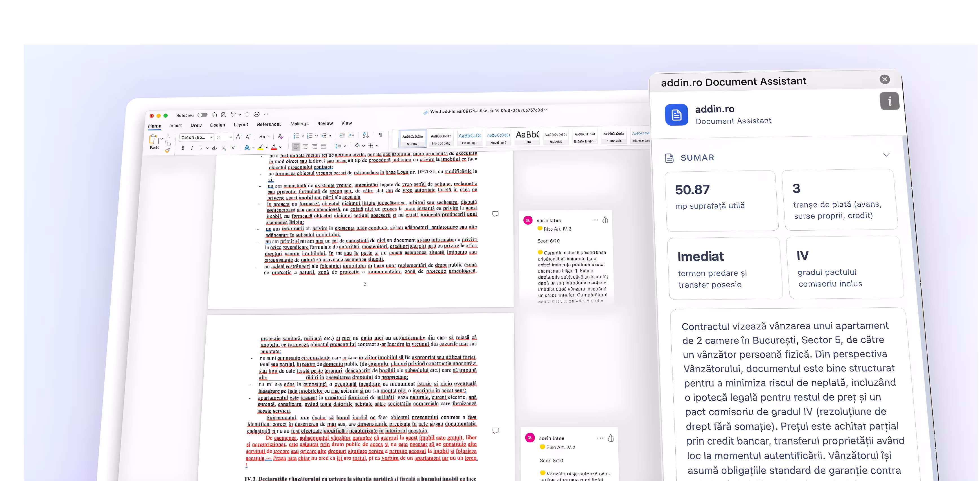The width and height of the screenshot is (980, 481).
Task: Click the Numbering list icon
Action: pos(310,136)
